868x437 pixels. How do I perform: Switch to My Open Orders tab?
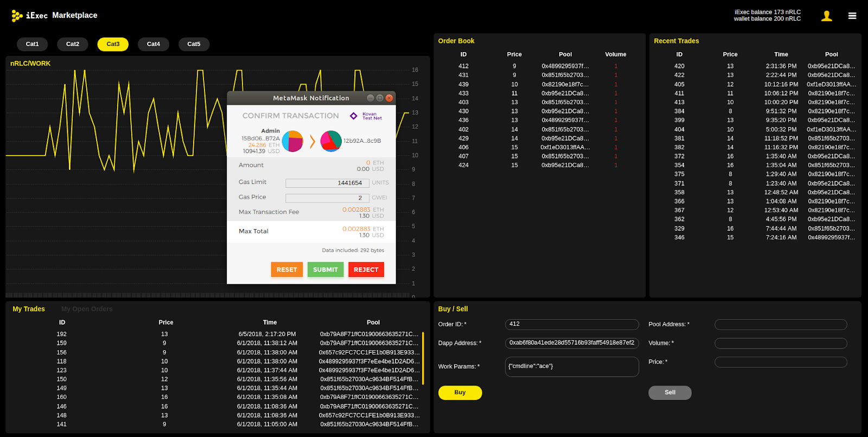(x=87, y=309)
